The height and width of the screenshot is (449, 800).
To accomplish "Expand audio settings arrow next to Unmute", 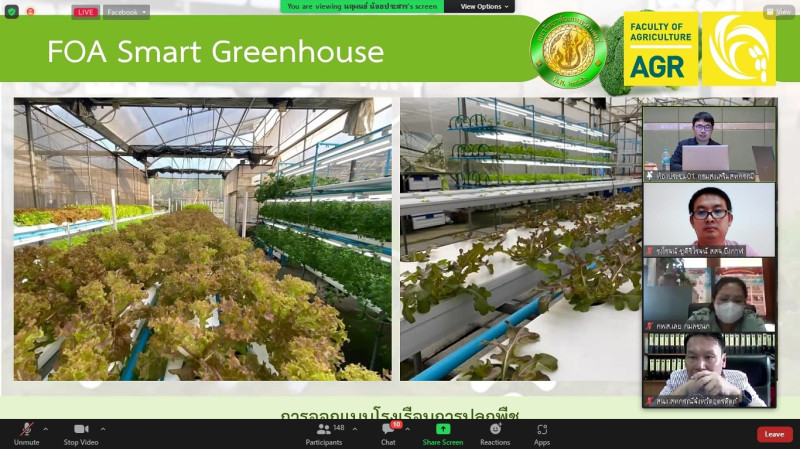I will tap(45, 429).
